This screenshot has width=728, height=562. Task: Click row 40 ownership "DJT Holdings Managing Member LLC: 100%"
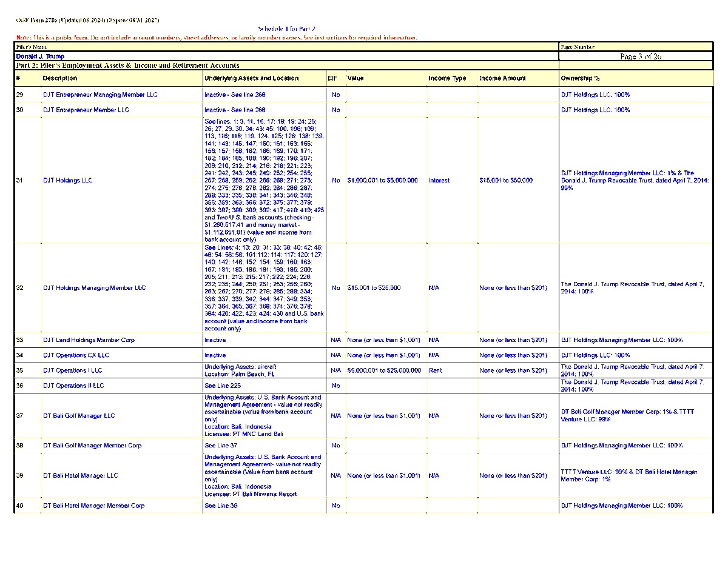(622, 506)
